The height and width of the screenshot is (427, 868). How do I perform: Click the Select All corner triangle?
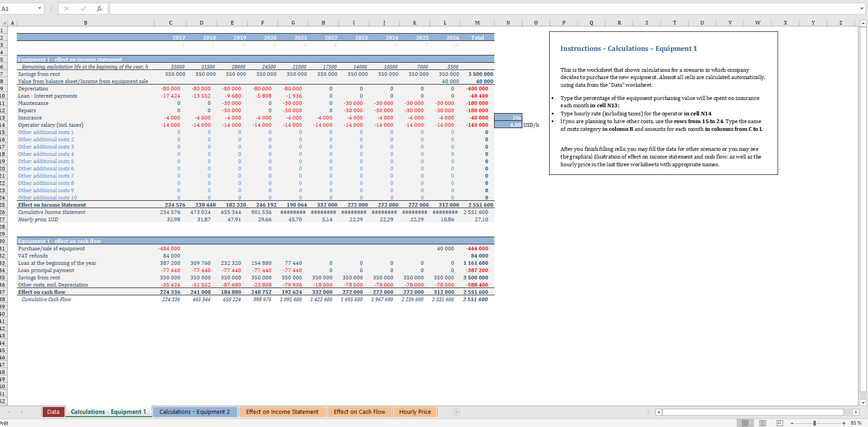click(4, 23)
